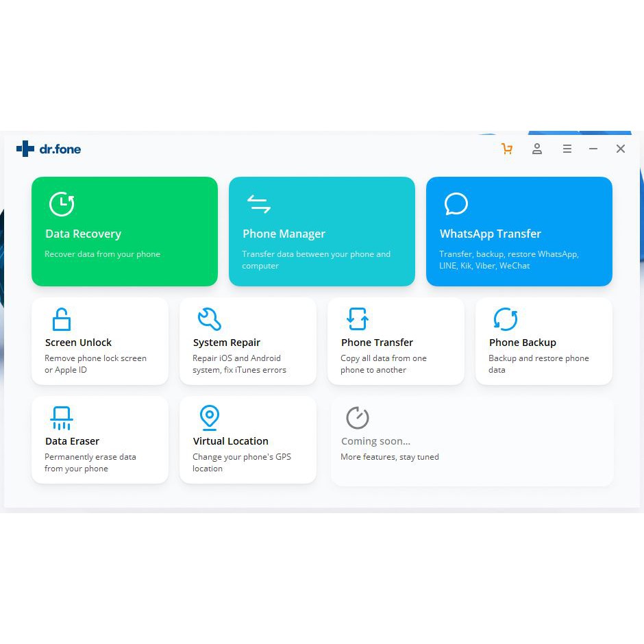Click the Phone Transfer icon
644x644 pixels.
(357, 319)
